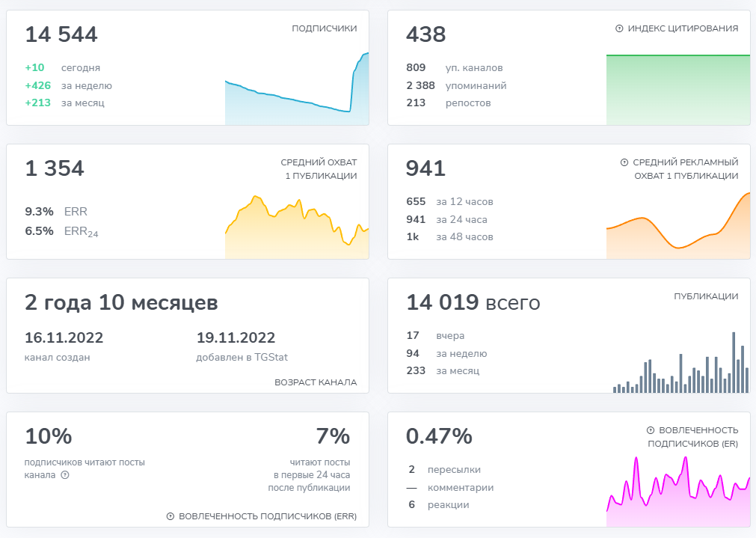Click '14 019 всего' publications total

tap(473, 302)
